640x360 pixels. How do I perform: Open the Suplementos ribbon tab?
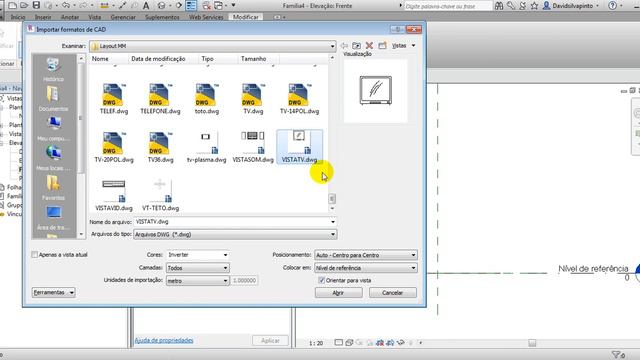(x=162, y=17)
